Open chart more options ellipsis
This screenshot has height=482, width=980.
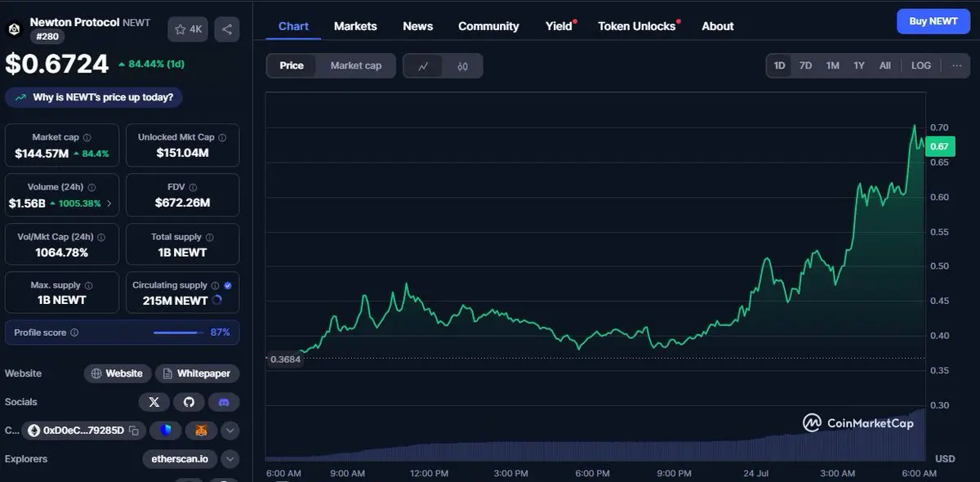pos(957,65)
